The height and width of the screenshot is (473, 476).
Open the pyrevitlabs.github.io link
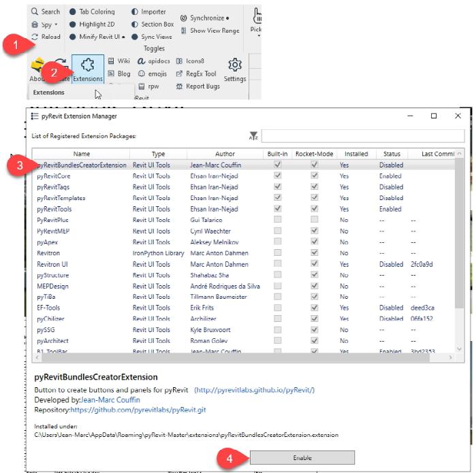coord(255,390)
